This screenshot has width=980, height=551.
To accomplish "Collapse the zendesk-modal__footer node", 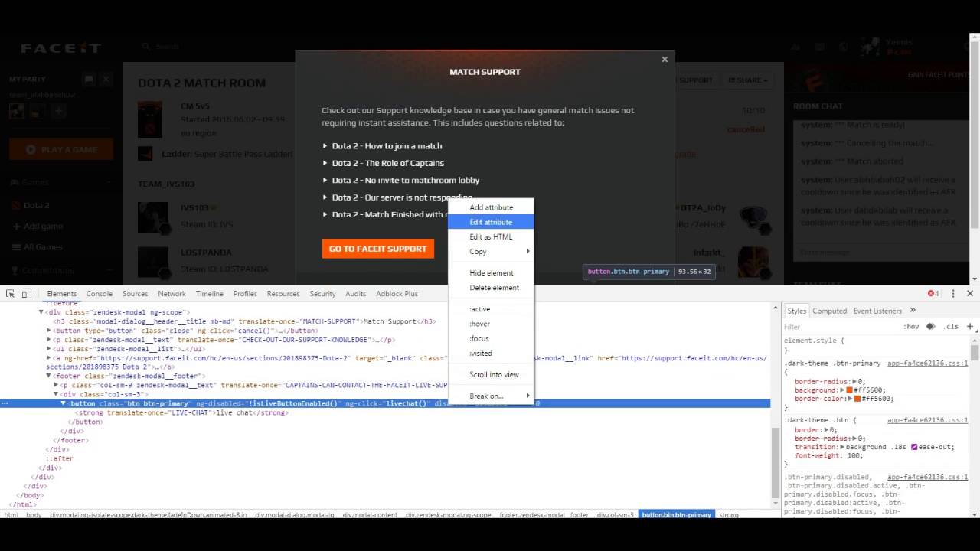I will click(49, 376).
